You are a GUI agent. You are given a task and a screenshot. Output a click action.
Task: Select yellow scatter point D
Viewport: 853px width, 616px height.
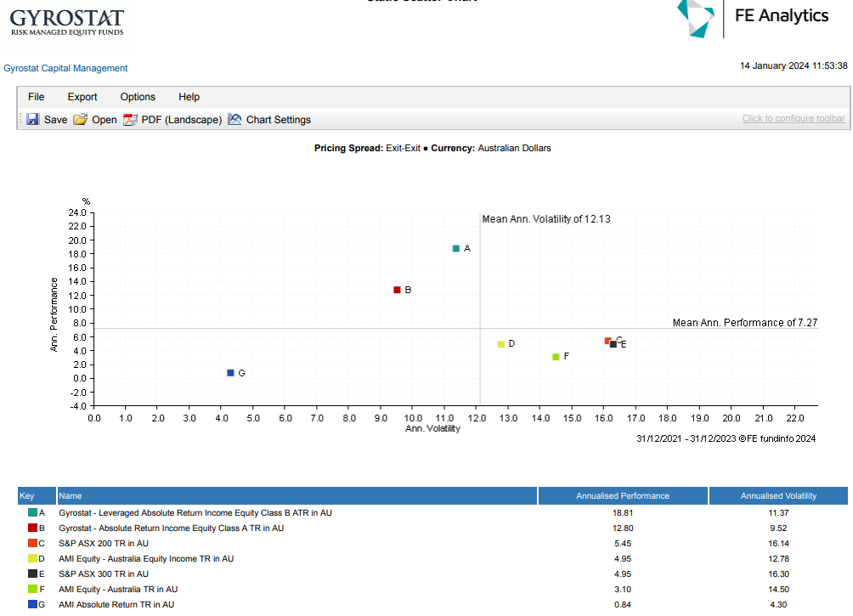point(501,344)
